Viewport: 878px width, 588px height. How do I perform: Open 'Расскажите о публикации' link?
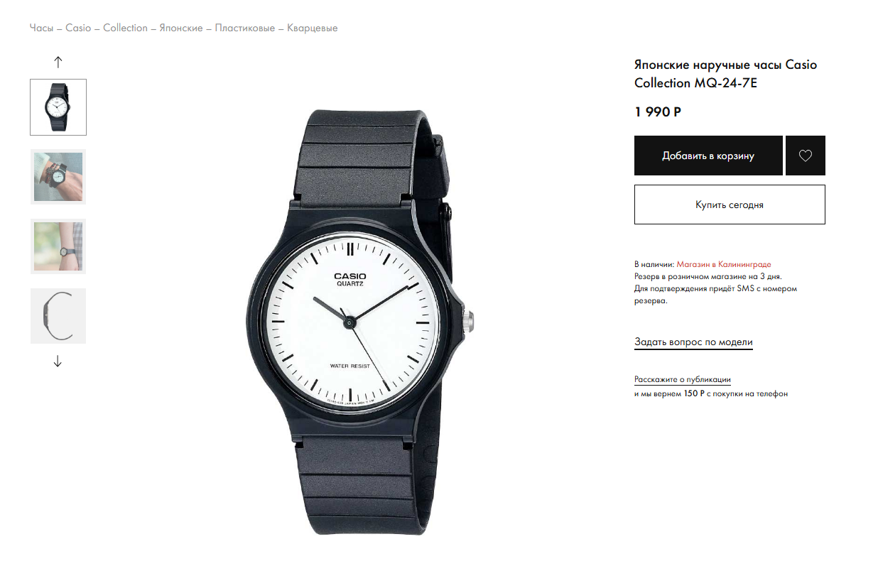click(x=683, y=380)
